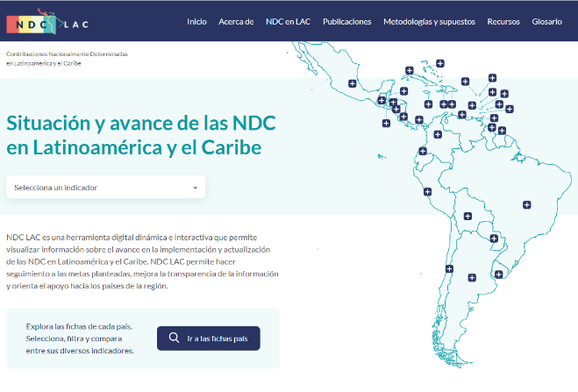Select the Uruguay map marker
578x392 pixels.
pos(499,274)
